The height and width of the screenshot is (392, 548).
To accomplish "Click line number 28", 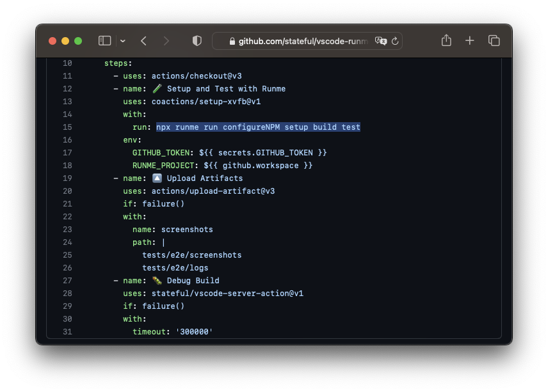I will point(67,294).
